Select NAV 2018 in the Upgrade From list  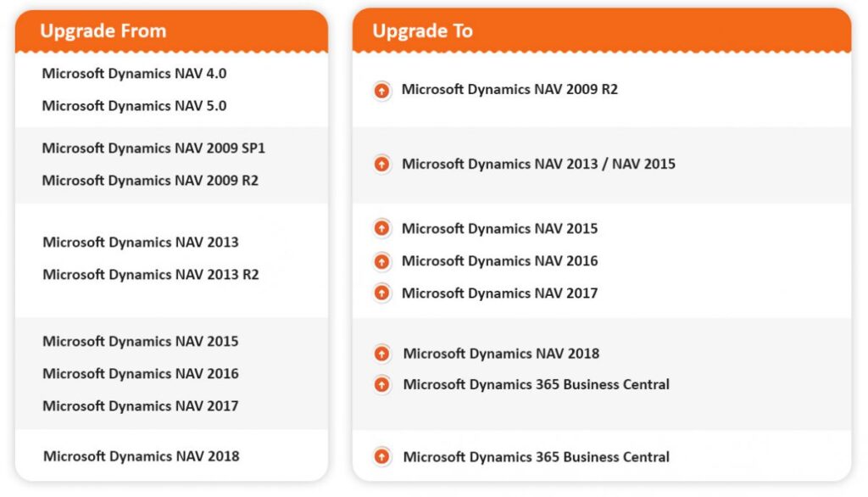(x=142, y=456)
